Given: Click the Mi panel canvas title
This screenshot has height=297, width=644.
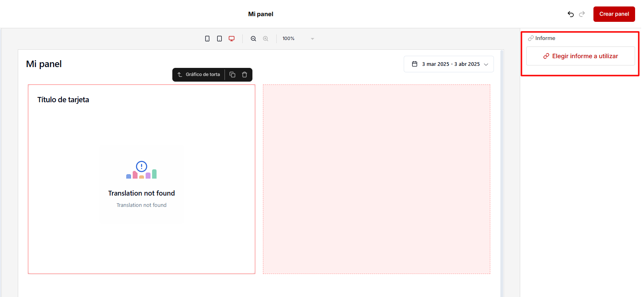Looking at the screenshot, I should tap(44, 64).
